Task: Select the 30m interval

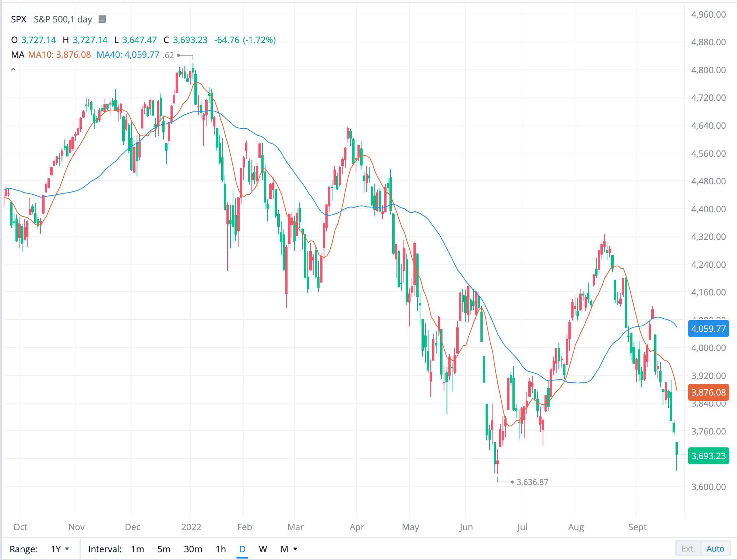Action: pos(193,549)
